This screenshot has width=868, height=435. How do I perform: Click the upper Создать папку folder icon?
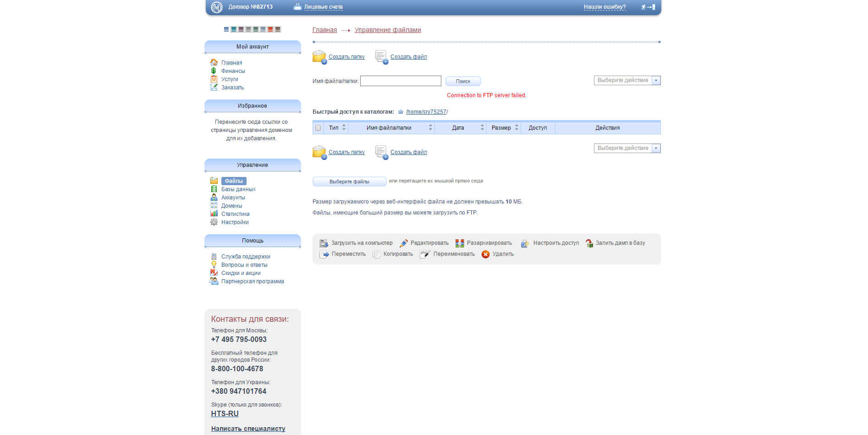point(319,57)
